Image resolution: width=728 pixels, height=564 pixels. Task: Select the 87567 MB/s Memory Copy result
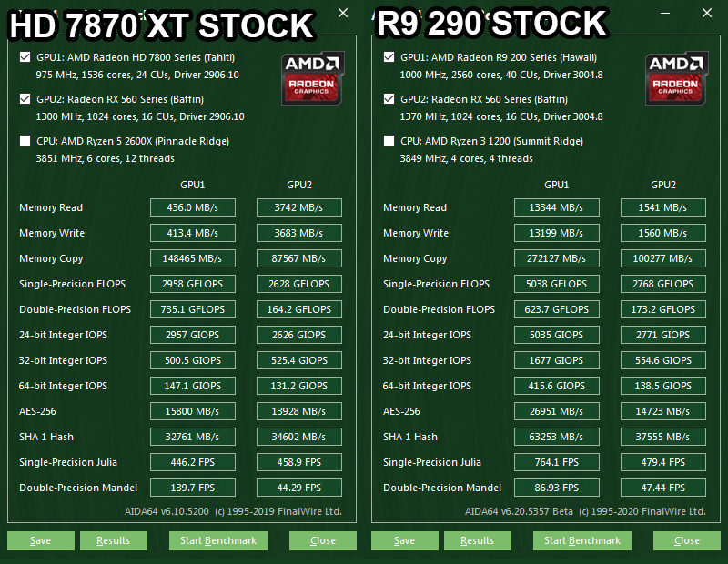coord(299,258)
